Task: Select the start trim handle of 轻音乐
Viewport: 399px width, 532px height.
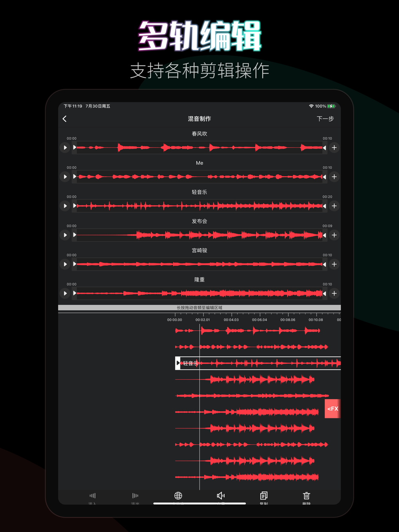Action: point(75,206)
